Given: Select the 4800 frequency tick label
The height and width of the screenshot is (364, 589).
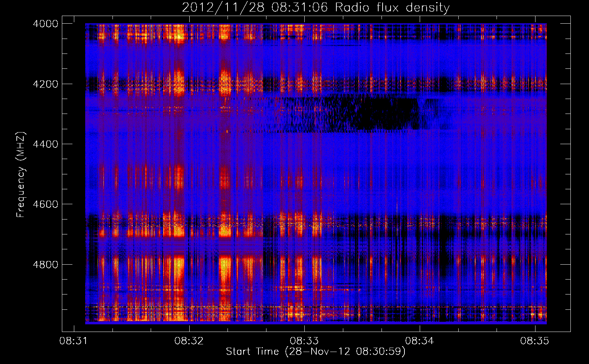Looking at the screenshot, I should (x=46, y=265).
